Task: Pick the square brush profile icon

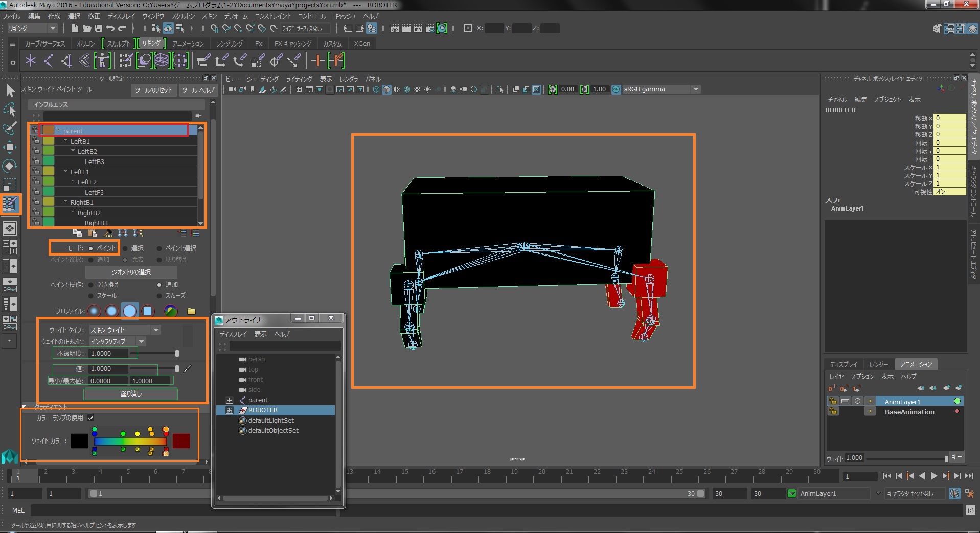Action: [x=148, y=311]
